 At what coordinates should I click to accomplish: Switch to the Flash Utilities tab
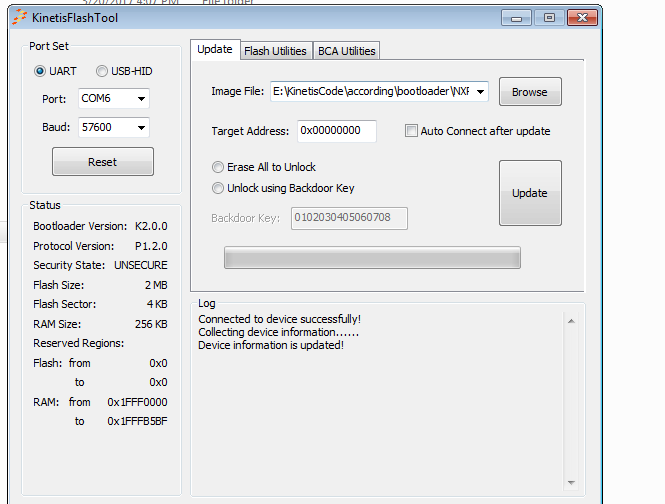point(276,51)
